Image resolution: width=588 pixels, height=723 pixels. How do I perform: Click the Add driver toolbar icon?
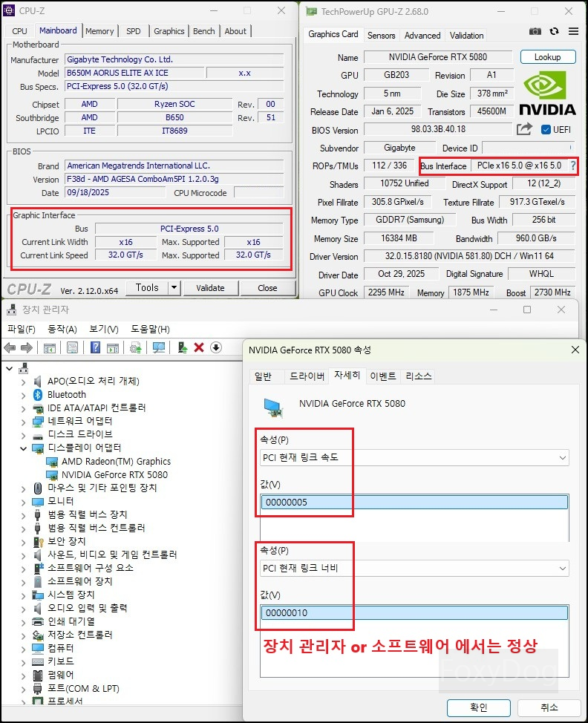coord(183,347)
